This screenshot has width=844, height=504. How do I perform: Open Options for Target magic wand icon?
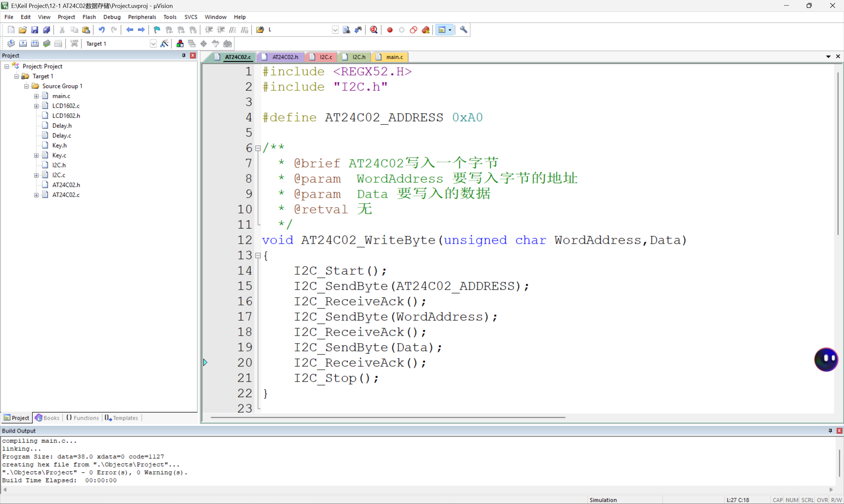165,44
